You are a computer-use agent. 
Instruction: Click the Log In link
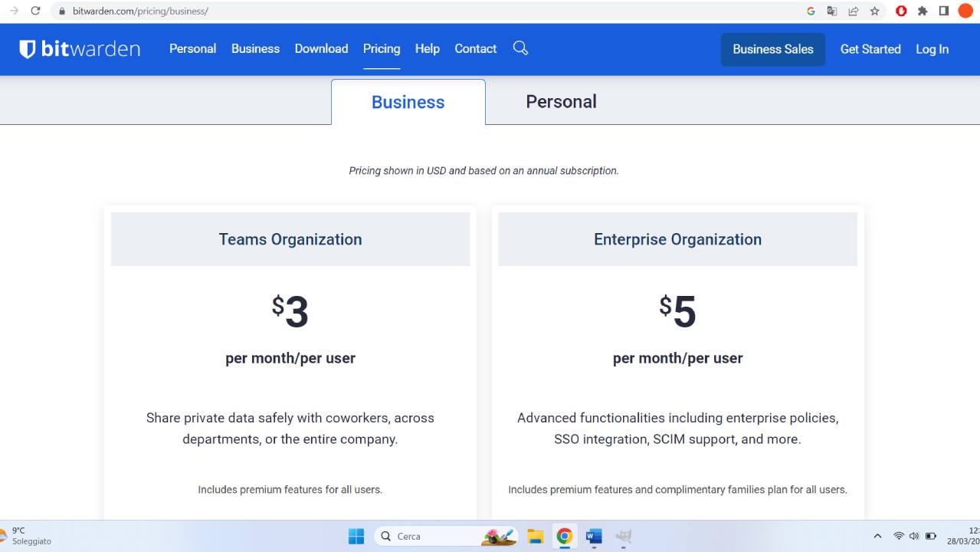tap(932, 49)
